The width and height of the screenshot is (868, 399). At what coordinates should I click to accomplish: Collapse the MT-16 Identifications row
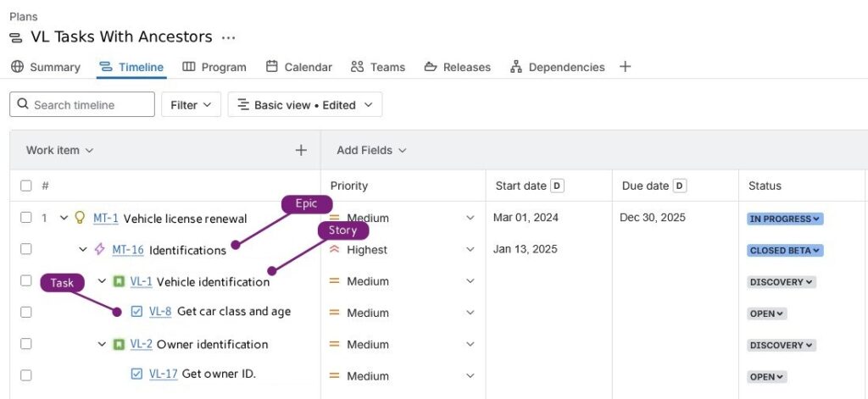click(x=83, y=250)
